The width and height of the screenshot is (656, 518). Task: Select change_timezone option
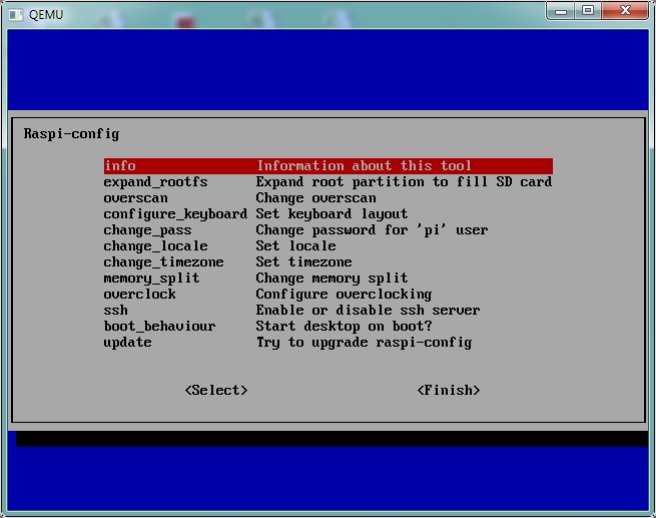coord(164,262)
